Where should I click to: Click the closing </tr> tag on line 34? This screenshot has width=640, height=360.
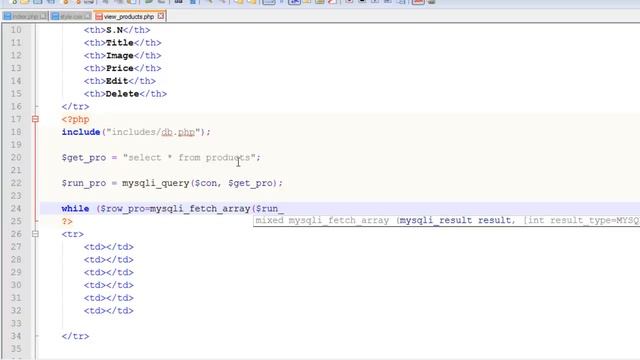(75, 336)
